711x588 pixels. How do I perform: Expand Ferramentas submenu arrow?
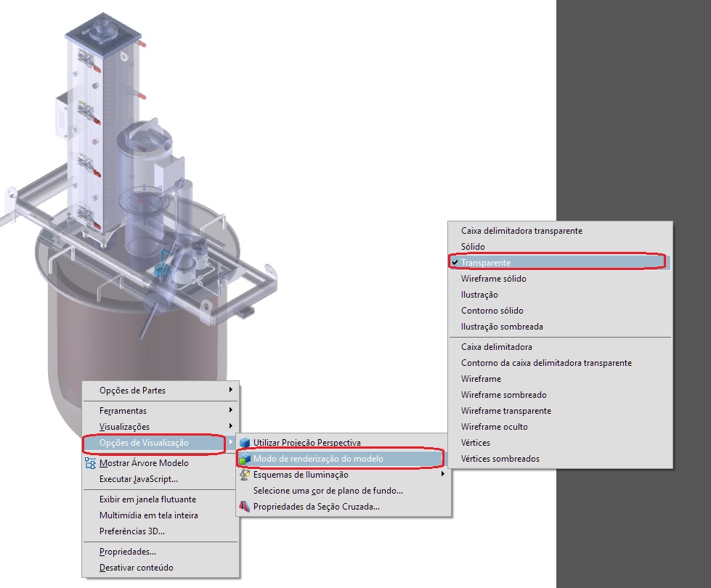(x=231, y=410)
